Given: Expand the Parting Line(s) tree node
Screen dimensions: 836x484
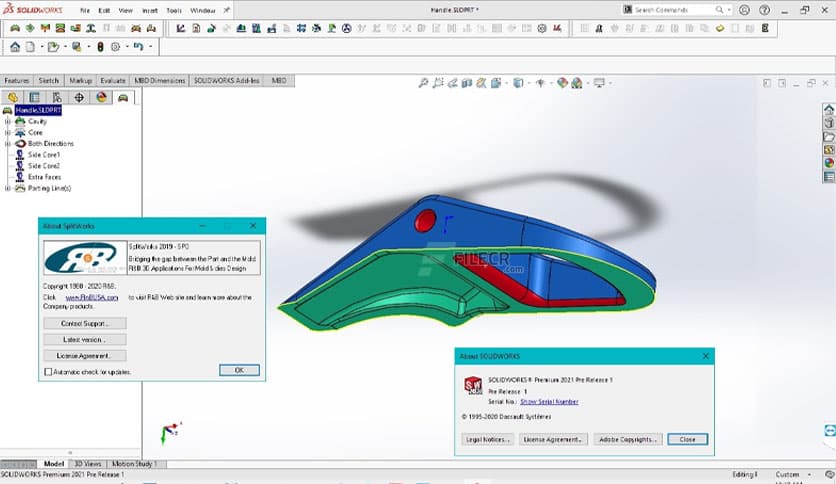Looking at the screenshot, I should [x=7, y=188].
